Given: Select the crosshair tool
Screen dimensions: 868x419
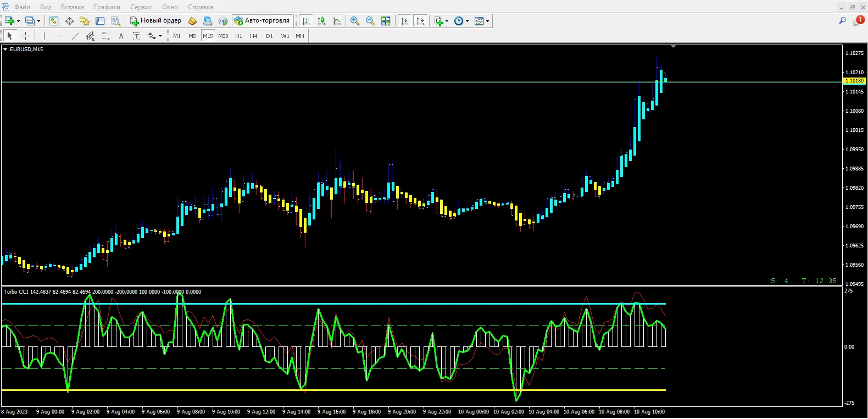Looking at the screenshot, I should point(25,36).
